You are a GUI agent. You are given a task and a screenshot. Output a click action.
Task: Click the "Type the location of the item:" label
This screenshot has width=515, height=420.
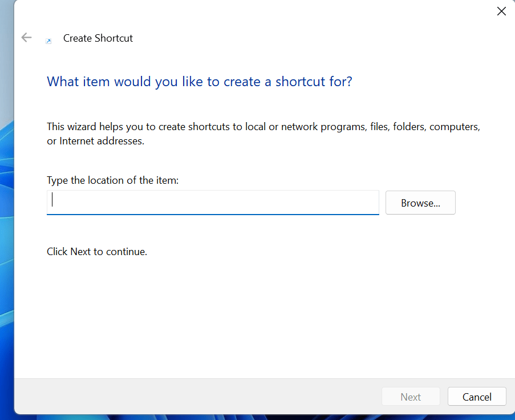click(112, 180)
